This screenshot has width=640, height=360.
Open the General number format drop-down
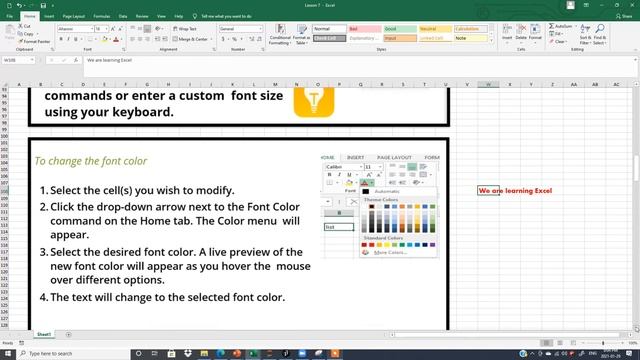coord(260,29)
